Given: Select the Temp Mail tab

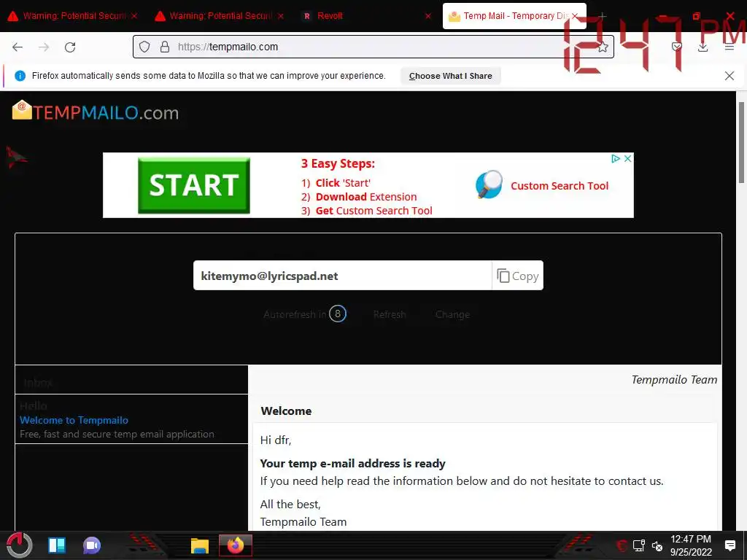Looking at the screenshot, I should pos(514,16).
